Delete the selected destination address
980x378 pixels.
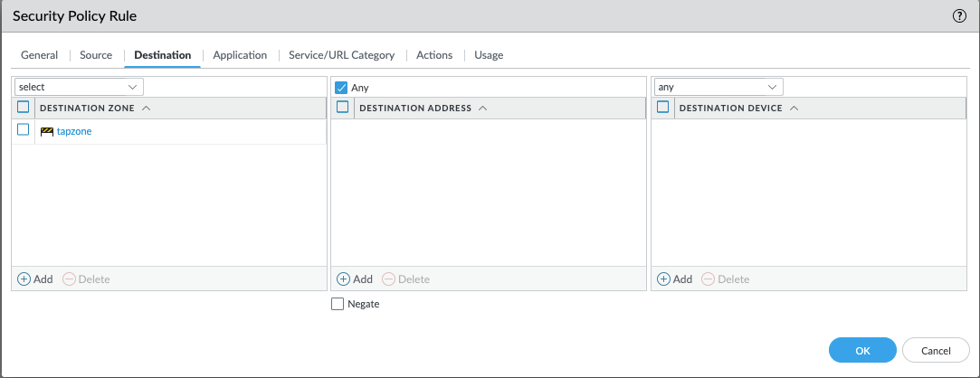405,279
